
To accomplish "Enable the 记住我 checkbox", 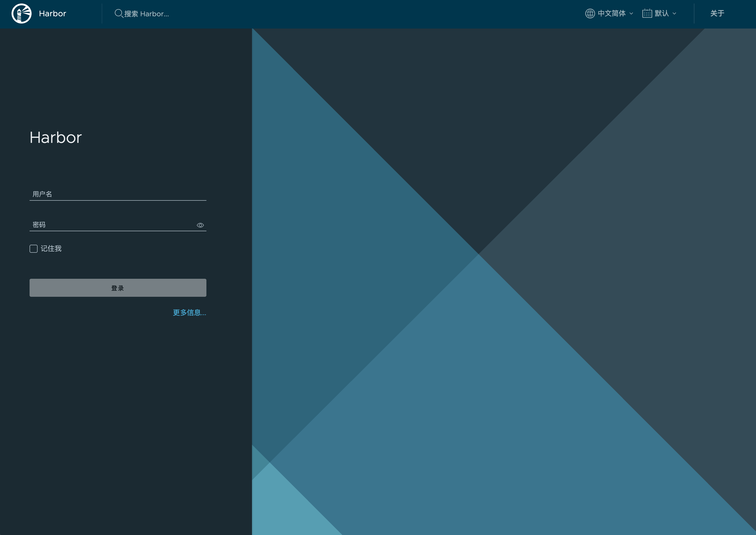I will 34,249.
